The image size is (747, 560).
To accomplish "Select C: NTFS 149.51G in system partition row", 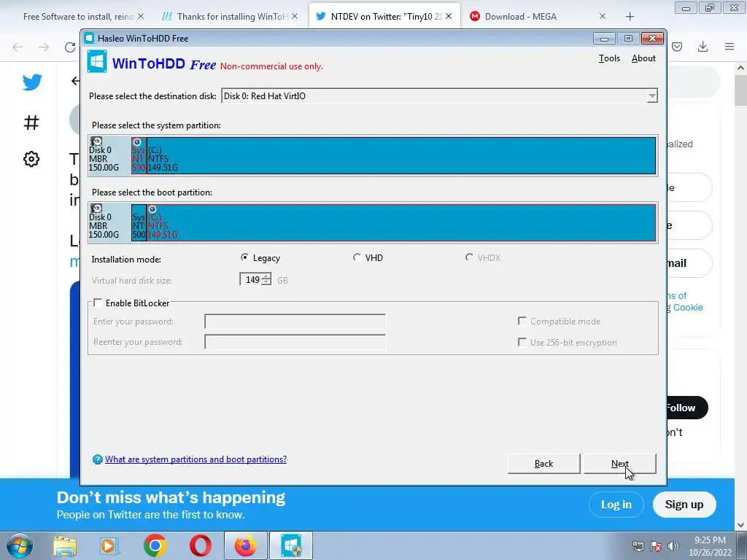I will click(401, 156).
